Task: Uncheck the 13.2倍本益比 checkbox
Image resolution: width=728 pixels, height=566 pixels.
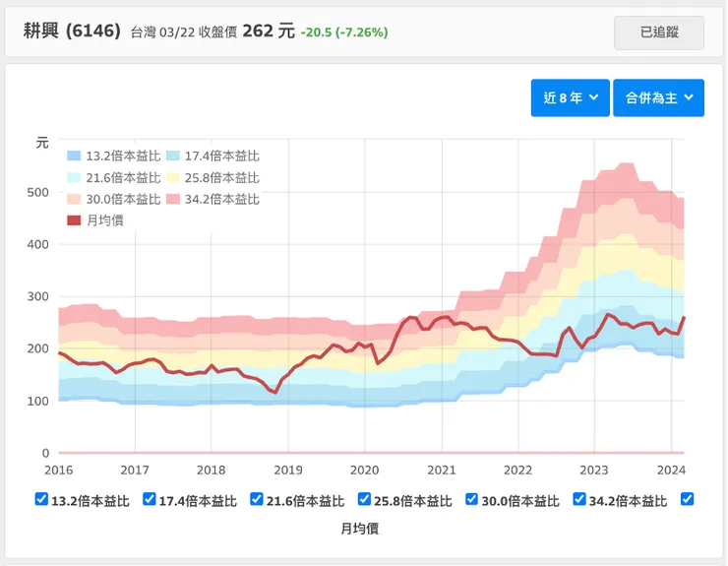Action: pyautogui.click(x=41, y=499)
